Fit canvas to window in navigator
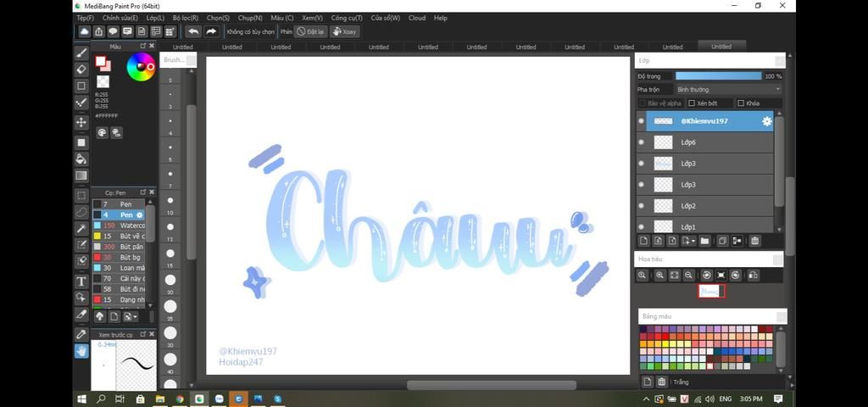 point(674,276)
